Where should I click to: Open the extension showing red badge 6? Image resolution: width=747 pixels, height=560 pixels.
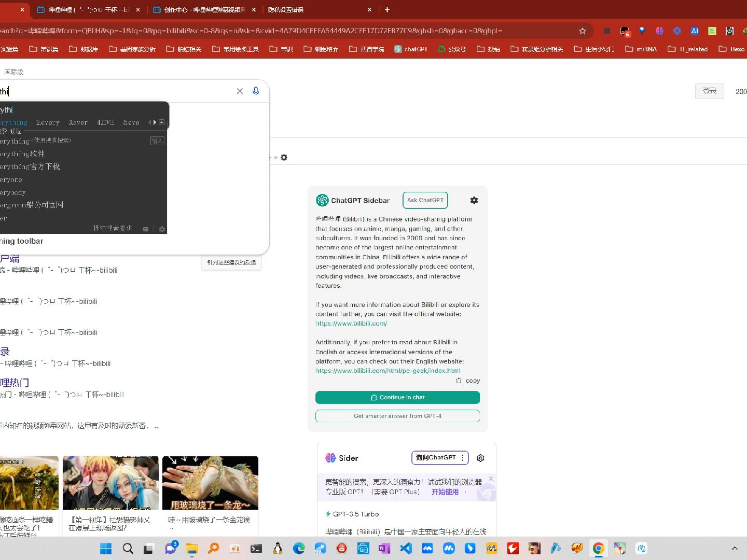625,31
